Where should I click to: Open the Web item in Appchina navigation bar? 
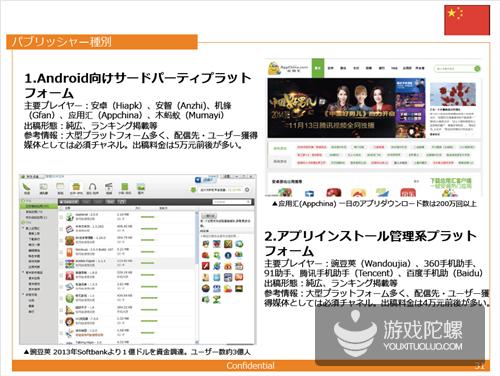tap(394, 68)
